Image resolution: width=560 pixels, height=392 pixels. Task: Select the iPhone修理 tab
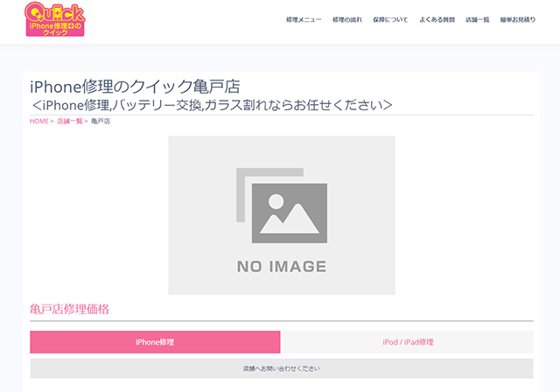155,342
